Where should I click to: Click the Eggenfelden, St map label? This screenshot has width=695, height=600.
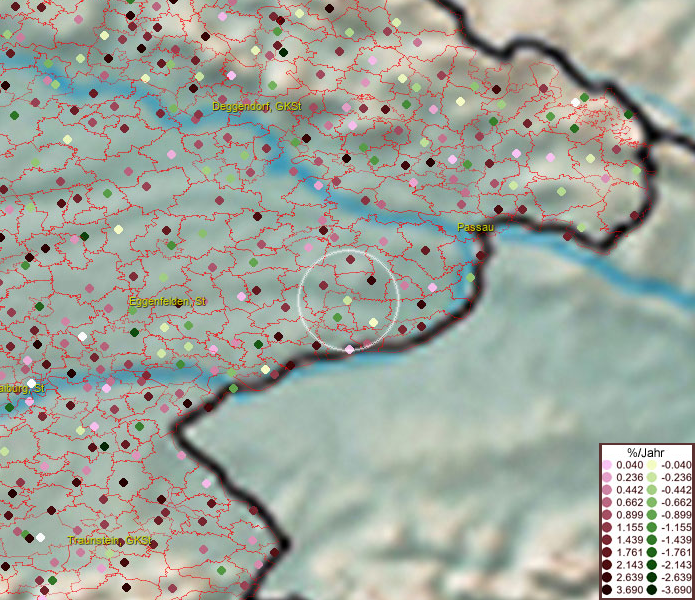click(x=167, y=301)
